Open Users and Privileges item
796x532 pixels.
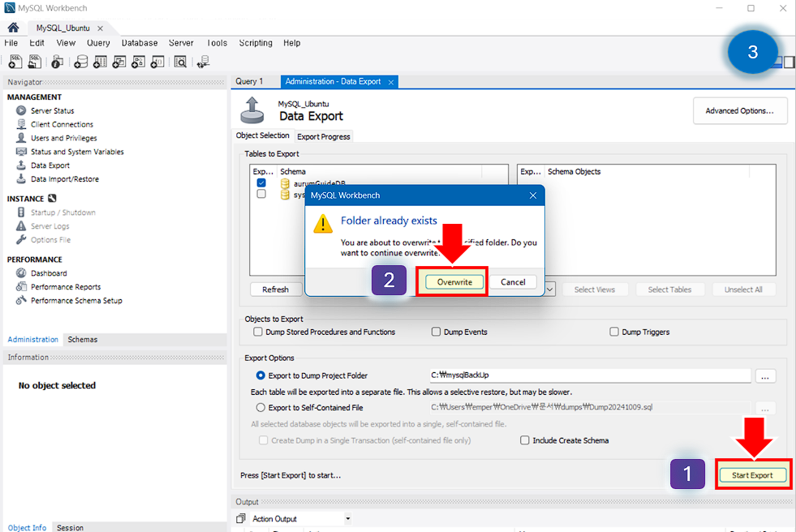click(63, 138)
